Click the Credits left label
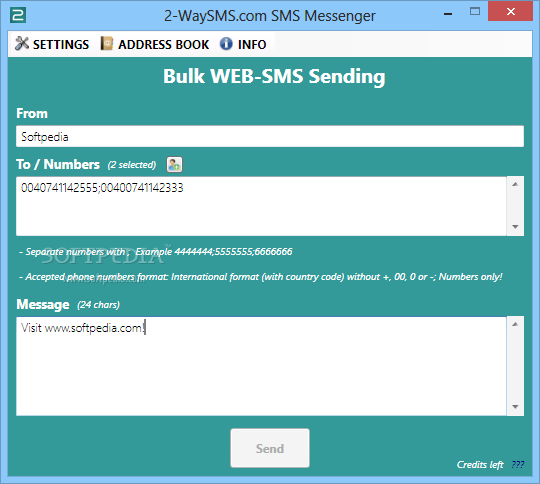 click(480, 465)
